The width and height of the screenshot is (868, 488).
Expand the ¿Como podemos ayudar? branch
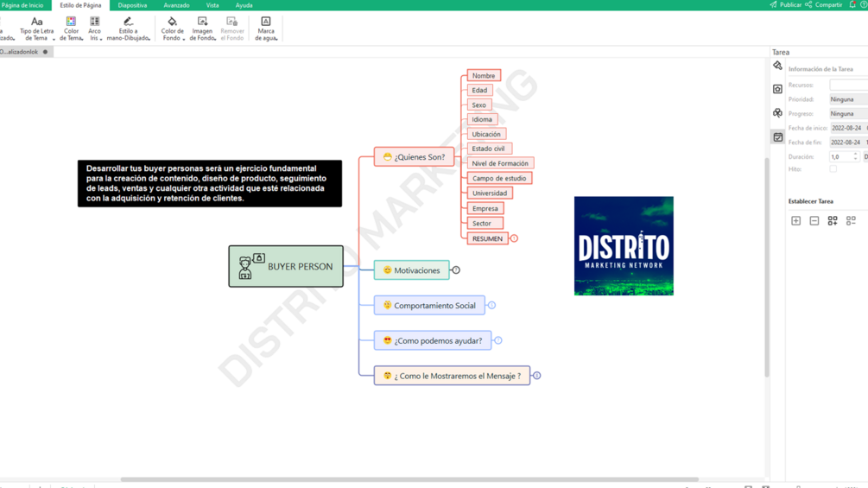(x=498, y=340)
